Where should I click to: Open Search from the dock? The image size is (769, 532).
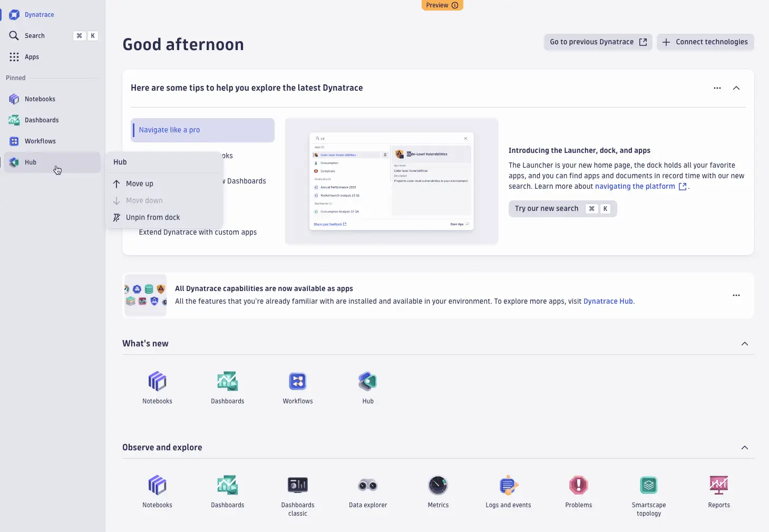52,36
